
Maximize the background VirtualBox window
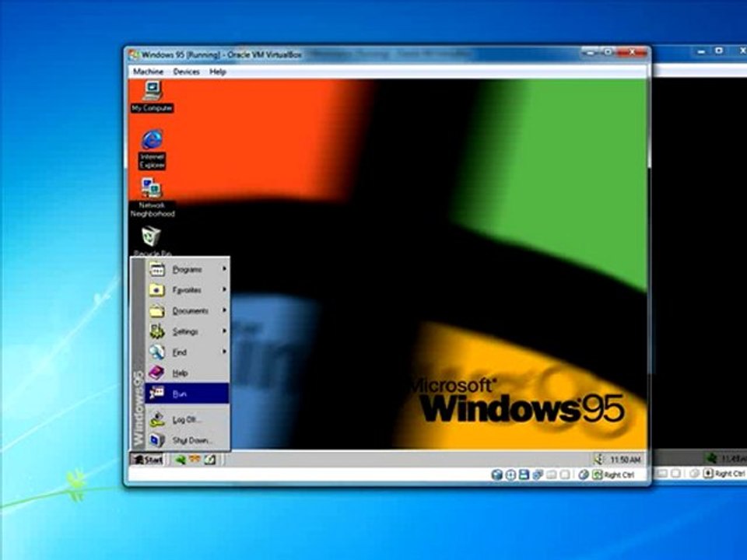coord(719,51)
